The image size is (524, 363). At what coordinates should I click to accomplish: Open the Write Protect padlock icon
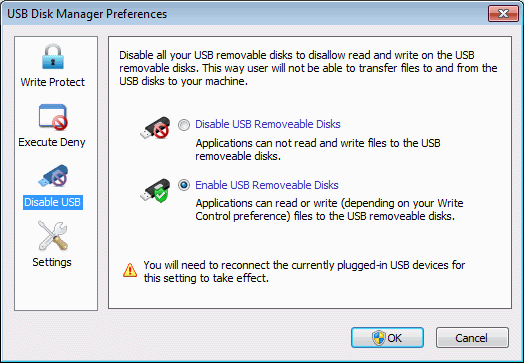[x=53, y=56]
